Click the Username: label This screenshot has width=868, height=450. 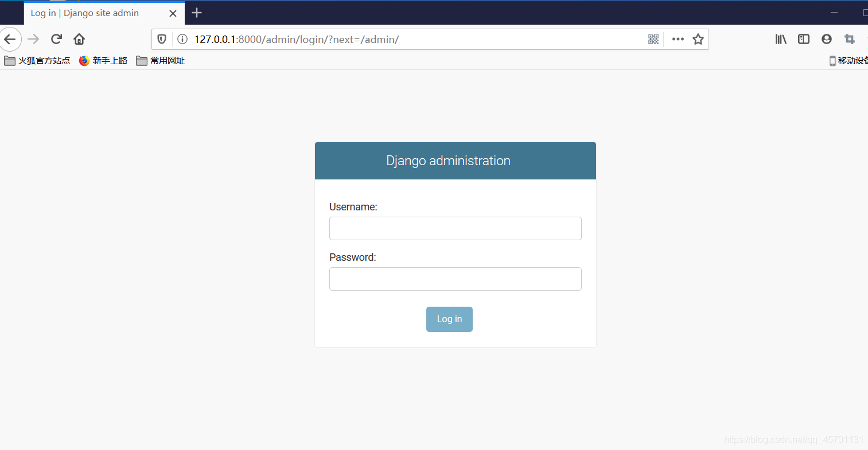[353, 207]
